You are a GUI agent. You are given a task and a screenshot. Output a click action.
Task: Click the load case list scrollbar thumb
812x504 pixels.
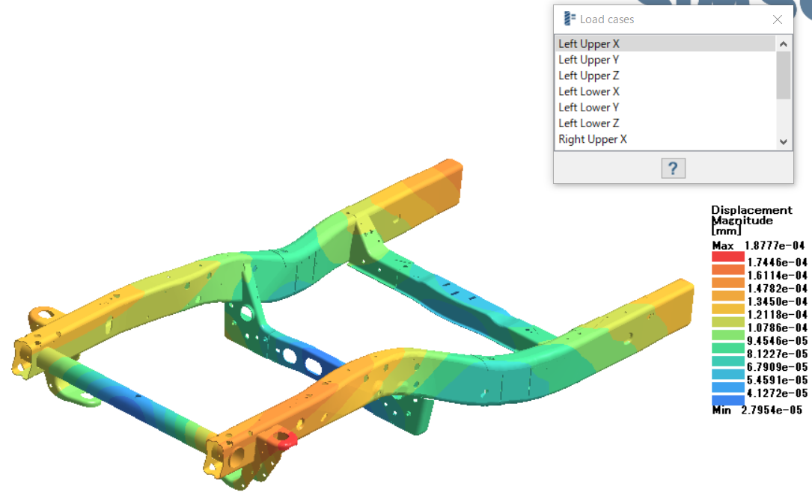click(x=784, y=75)
